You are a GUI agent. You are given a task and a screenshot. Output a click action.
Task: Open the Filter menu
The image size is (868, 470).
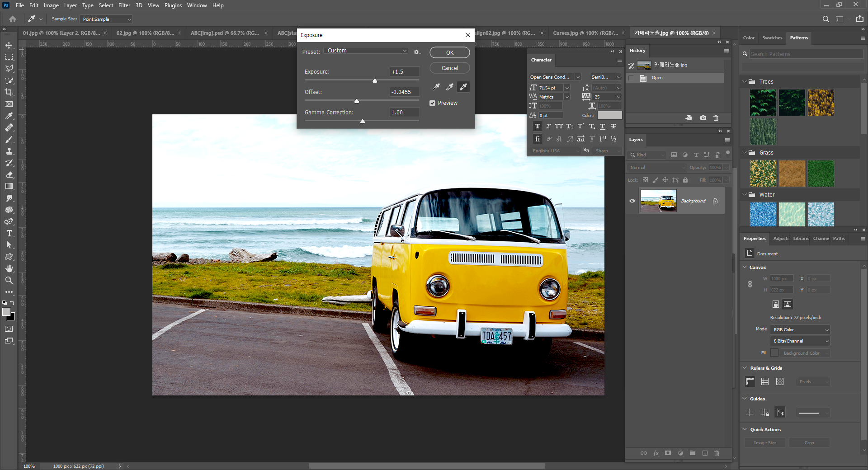[124, 5]
